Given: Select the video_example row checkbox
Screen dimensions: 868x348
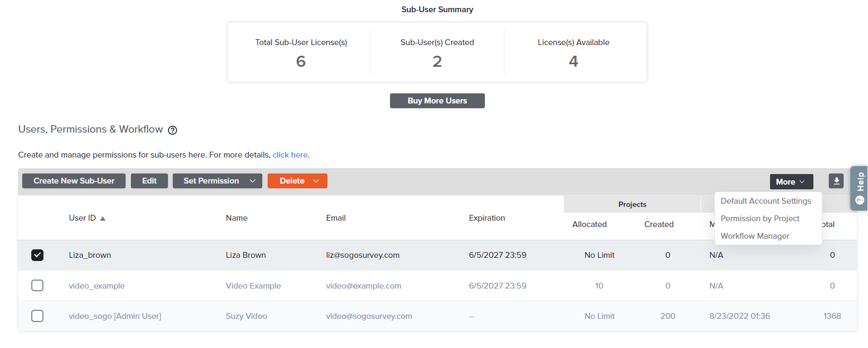Looking at the screenshot, I should point(37,286).
